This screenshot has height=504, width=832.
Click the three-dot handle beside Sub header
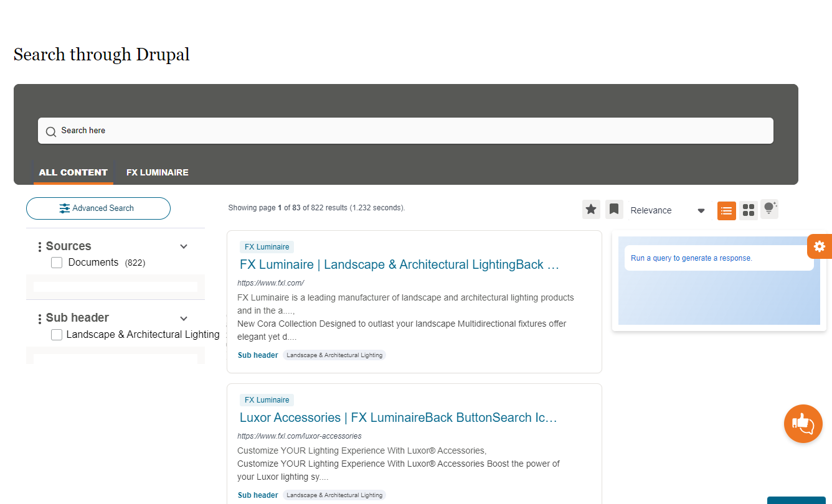(40, 319)
